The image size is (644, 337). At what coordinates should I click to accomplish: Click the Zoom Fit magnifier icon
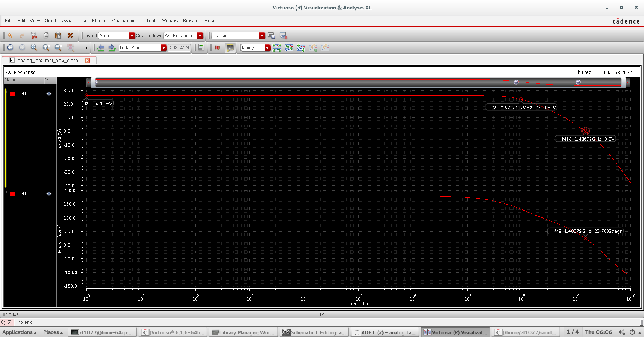34,47
